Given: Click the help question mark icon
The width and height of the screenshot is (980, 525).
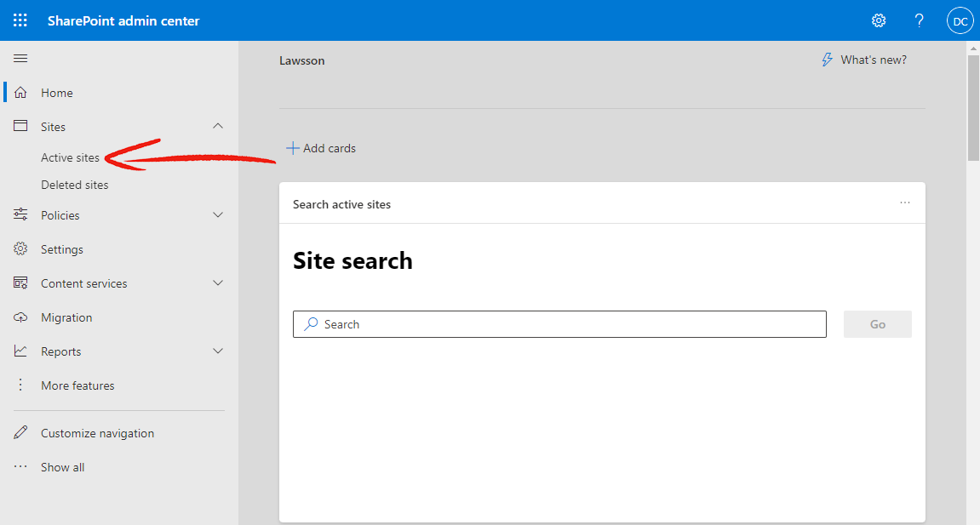Looking at the screenshot, I should click(919, 20).
